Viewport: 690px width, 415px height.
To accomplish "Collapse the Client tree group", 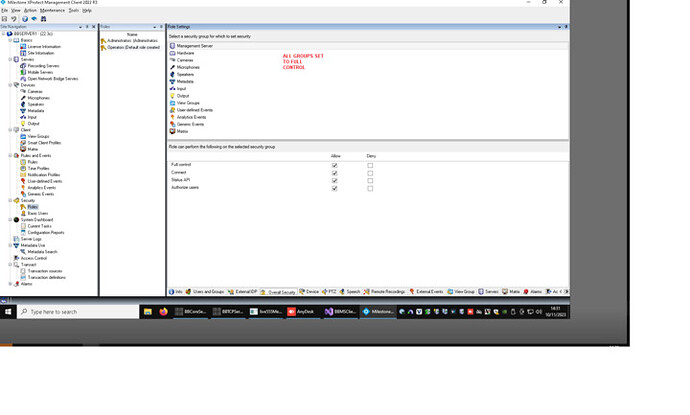I will tap(10, 130).
